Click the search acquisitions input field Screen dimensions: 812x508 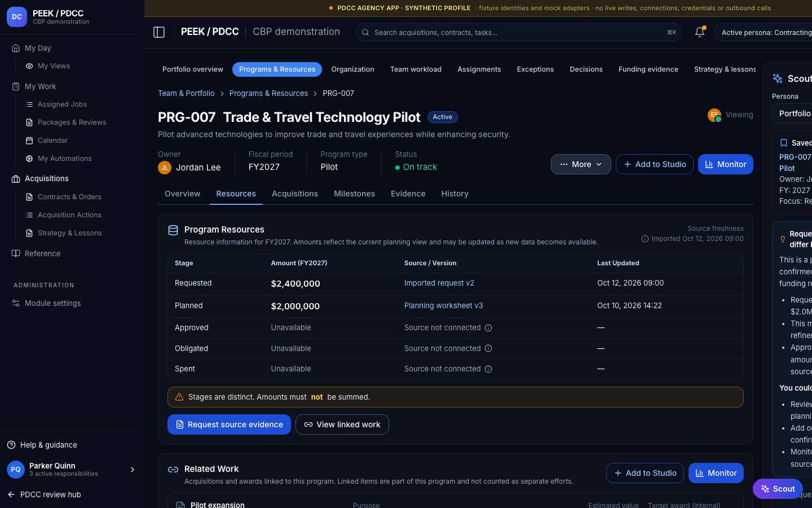(x=518, y=32)
